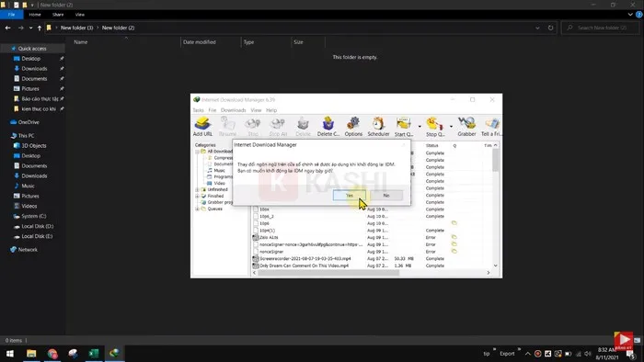This screenshot has width=644, height=362.
Task: Expand the Unfinished category node
Action: (197, 190)
